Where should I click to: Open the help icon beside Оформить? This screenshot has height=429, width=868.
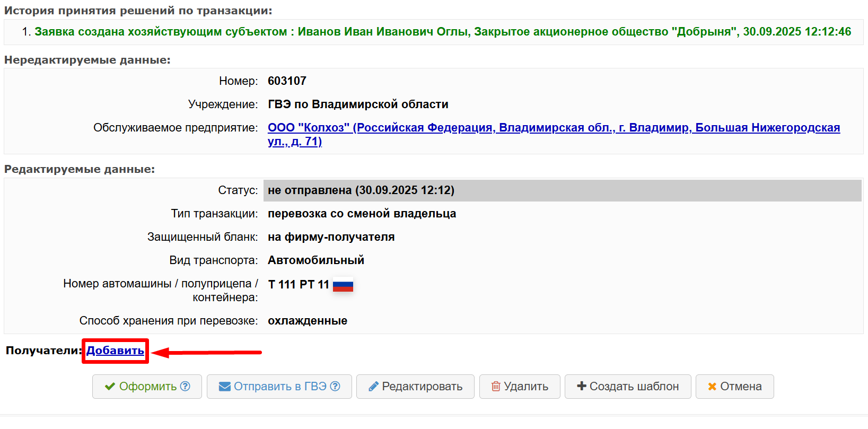185,387
